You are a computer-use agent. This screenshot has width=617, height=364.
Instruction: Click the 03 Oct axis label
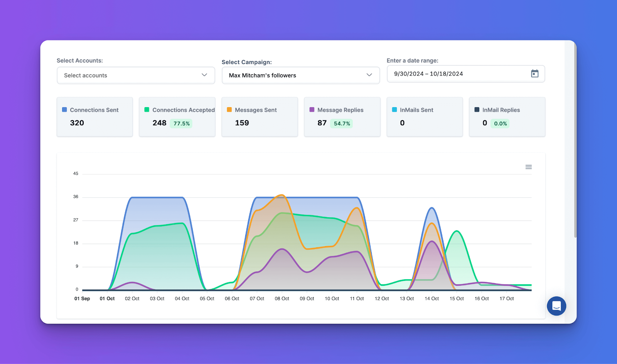[157, 299]
